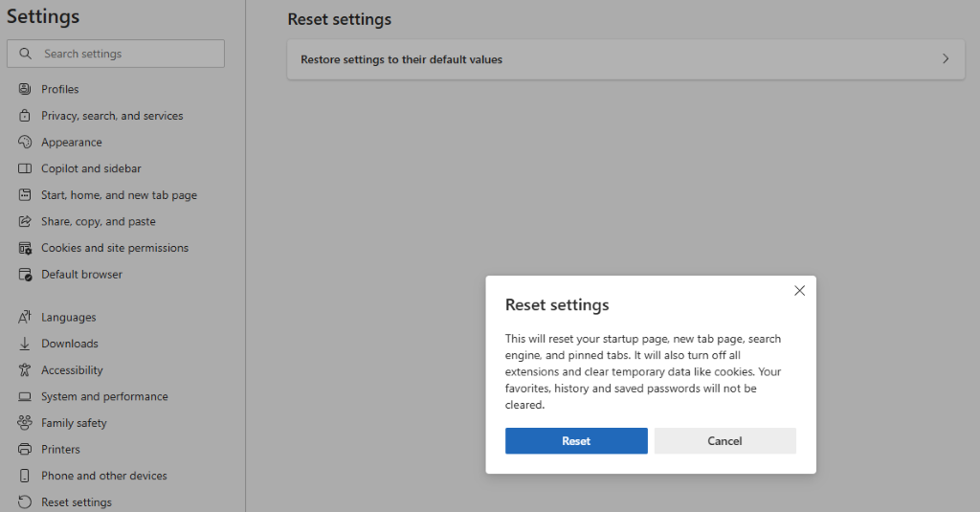Select Printers label in sidebar
Viewport: 980px width, 512px height.
coord(60,450)
